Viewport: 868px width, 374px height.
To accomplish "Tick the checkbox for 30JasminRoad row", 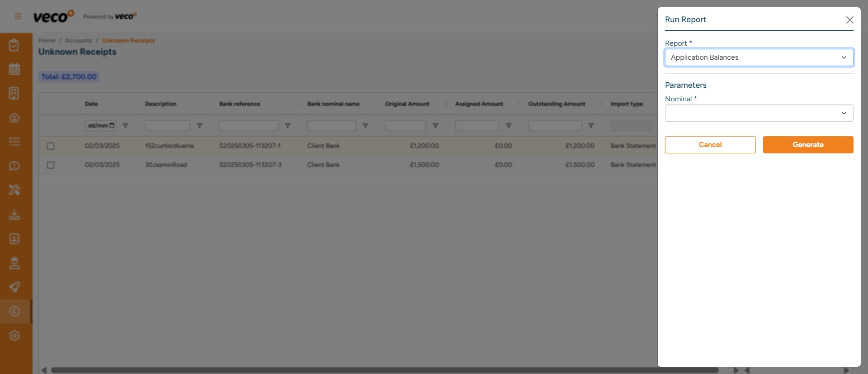I will click(51, 165).
